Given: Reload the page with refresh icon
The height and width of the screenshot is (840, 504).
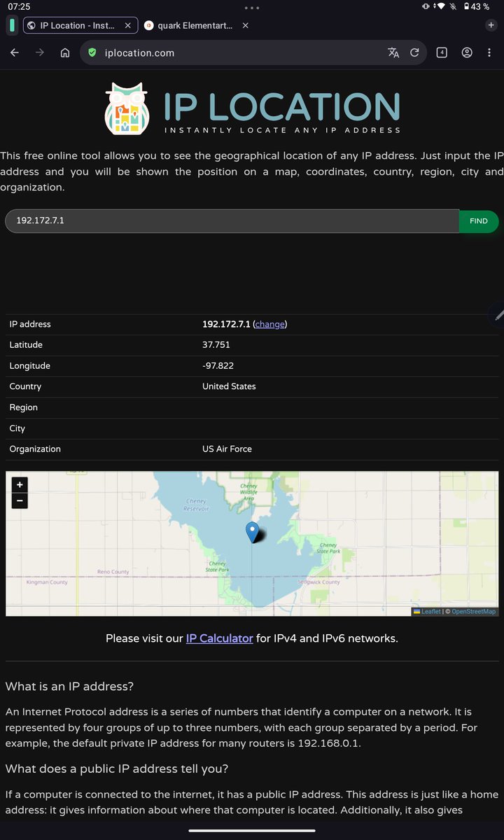Looking at the screenshot, I should point(414,52).
